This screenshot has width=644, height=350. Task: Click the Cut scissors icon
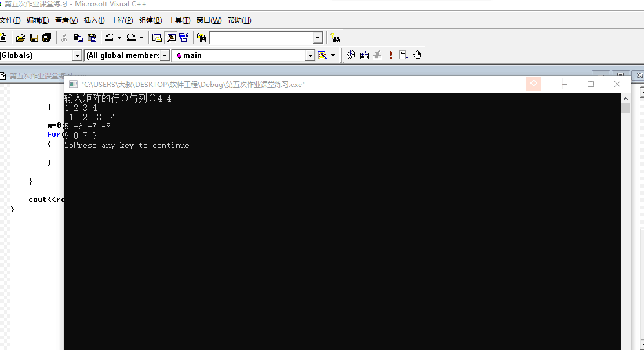[x=64, y=38]
